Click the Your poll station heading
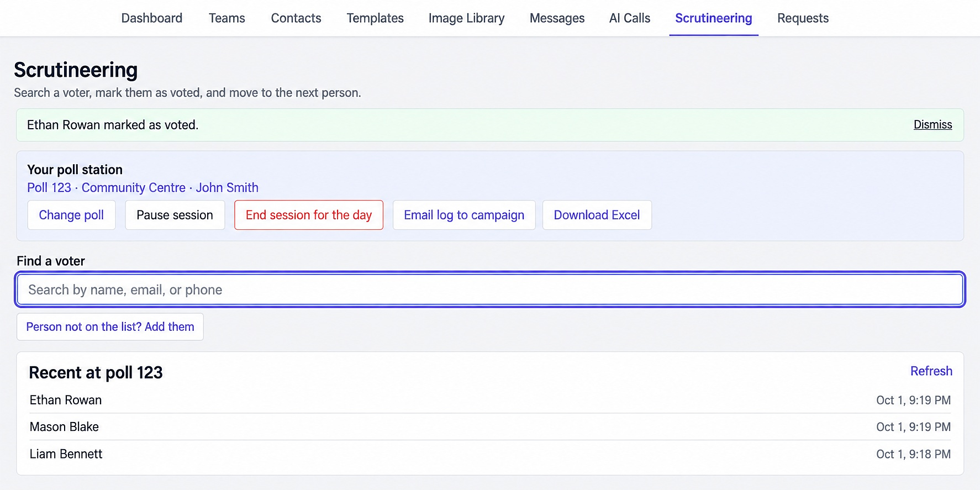Screen dimensions: 980x490 tap(75, 170)
